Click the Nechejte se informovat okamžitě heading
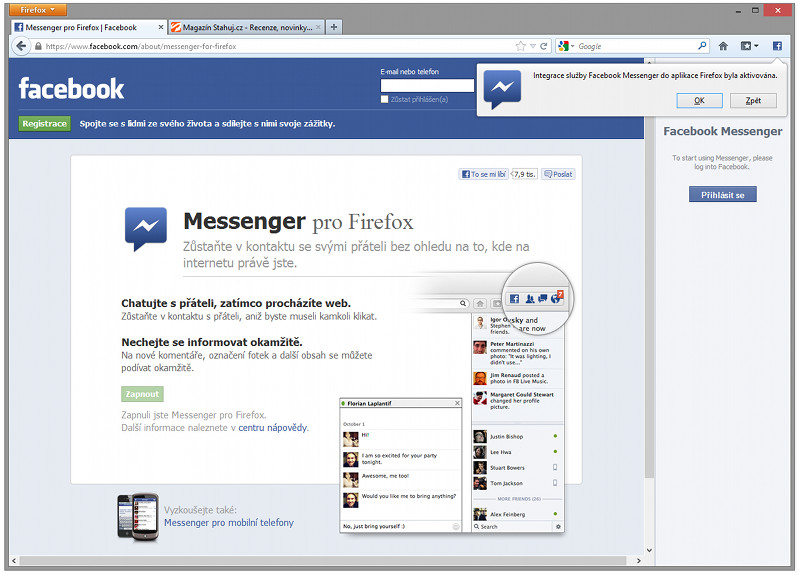 212,342
